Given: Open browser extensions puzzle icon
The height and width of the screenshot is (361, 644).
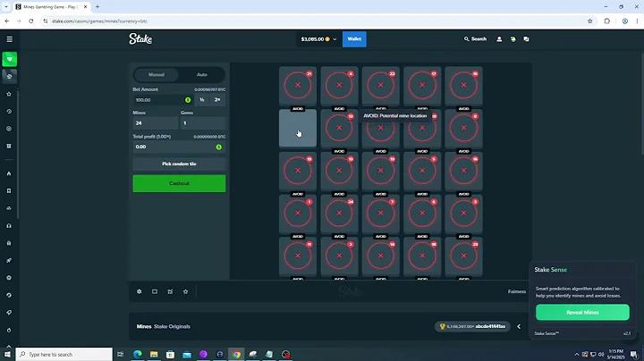Looking at the screenshot, I should point(607,21).
